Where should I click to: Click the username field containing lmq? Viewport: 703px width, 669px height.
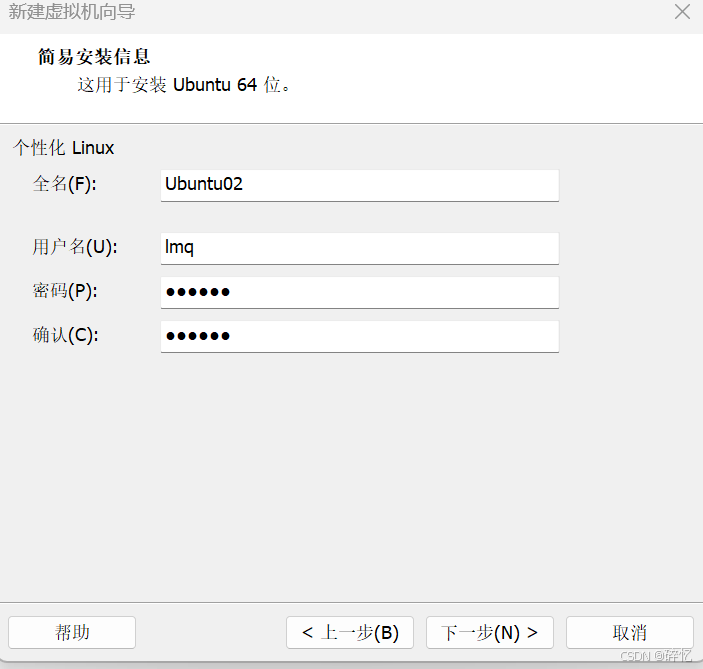(360, 248)
